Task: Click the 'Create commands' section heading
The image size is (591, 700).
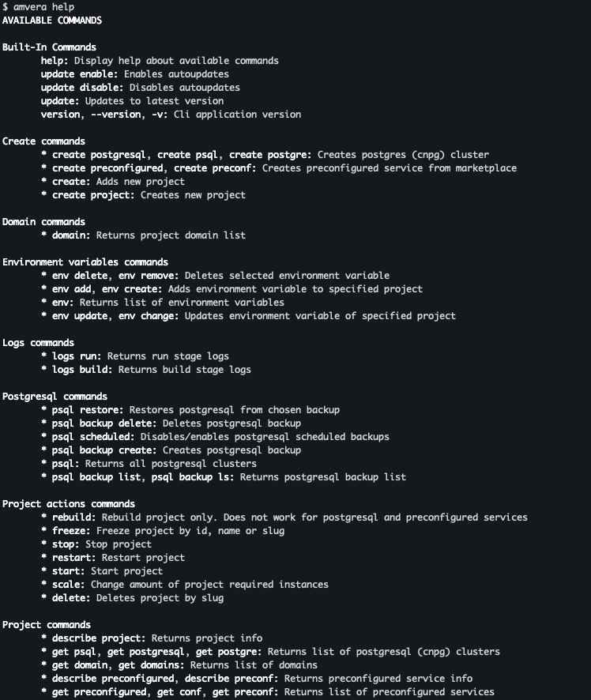Action: (43, 141)
